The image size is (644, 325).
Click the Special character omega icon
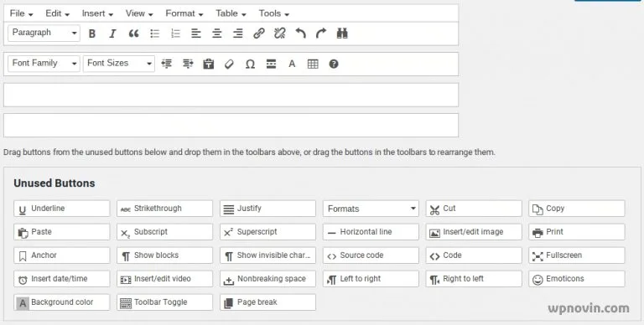250,64
